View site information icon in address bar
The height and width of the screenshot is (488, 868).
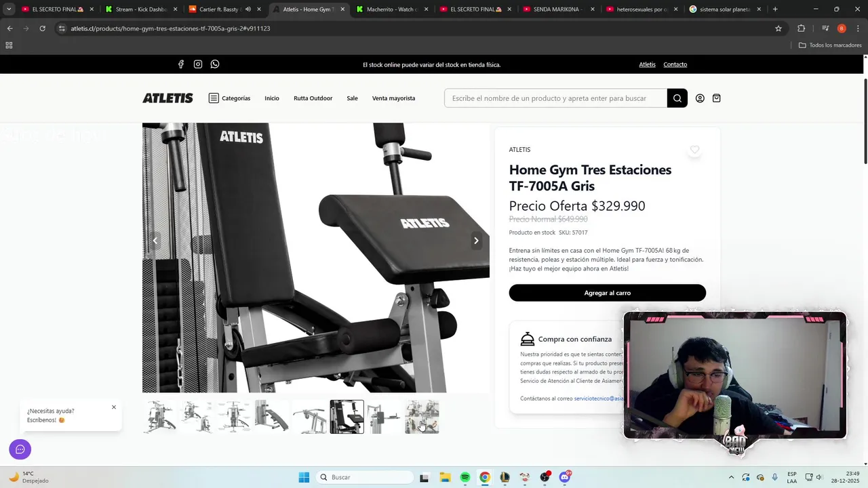[62, 28]
